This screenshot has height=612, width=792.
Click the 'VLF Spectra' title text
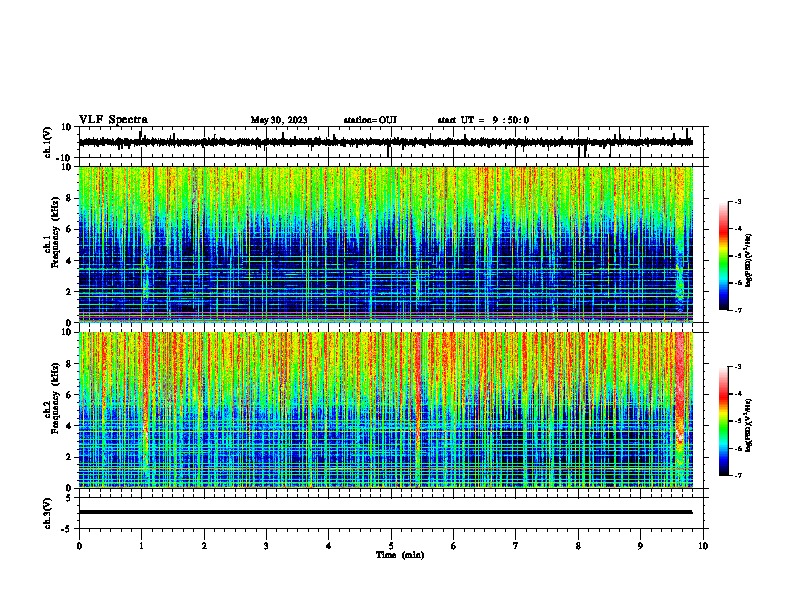pos(114,120)
